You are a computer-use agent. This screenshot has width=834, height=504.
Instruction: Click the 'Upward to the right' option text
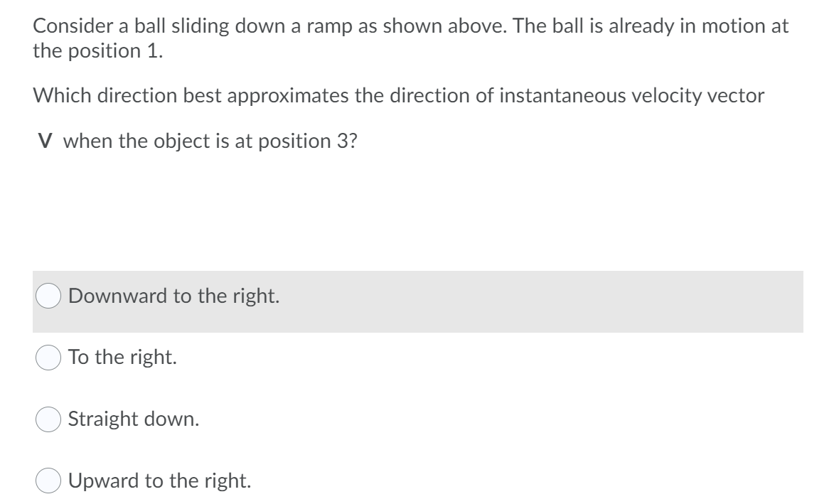pos(160,481)
